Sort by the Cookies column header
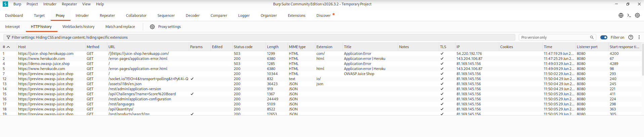644x137 pixels. [x=520, y=47]
